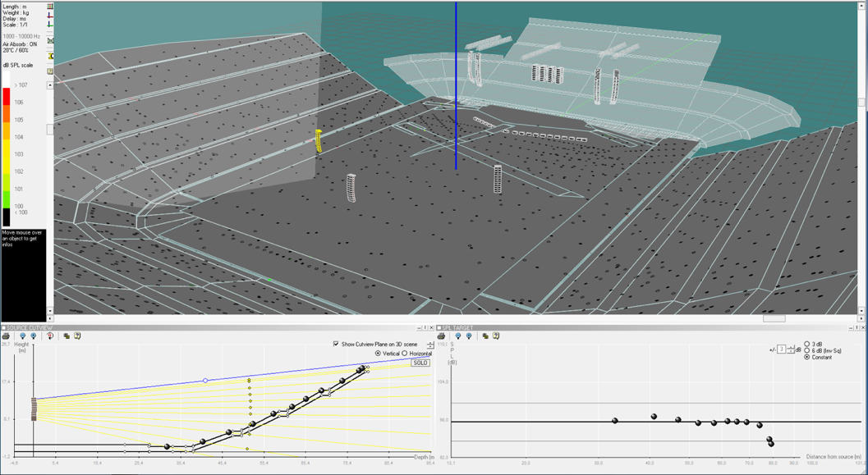Click the 'Length : m' unit text
868x475 pixels.
[x=15, y=7]
